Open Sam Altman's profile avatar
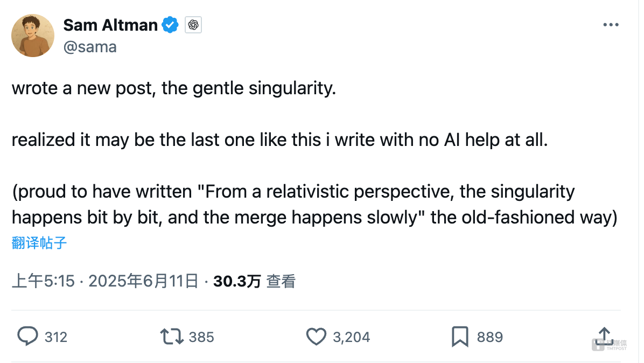The width and height of the screenshot is (644, 363). point(33,36)
